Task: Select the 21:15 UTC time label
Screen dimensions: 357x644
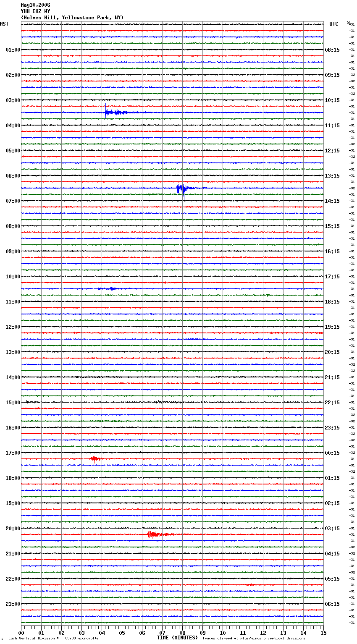Action: click(332, 377)
